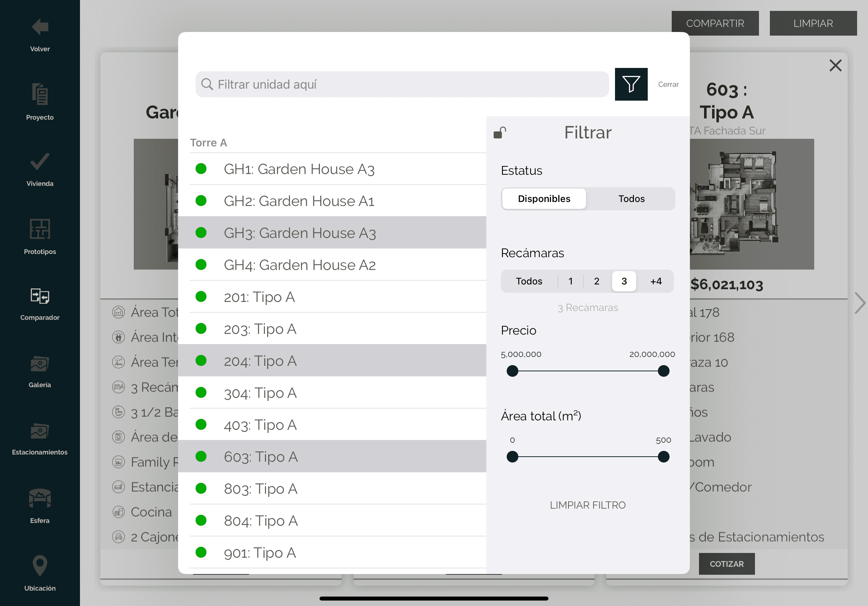The image size is (868, 606).
Task: Switch Estatus to Todos
Action: (x=631, y=199)
